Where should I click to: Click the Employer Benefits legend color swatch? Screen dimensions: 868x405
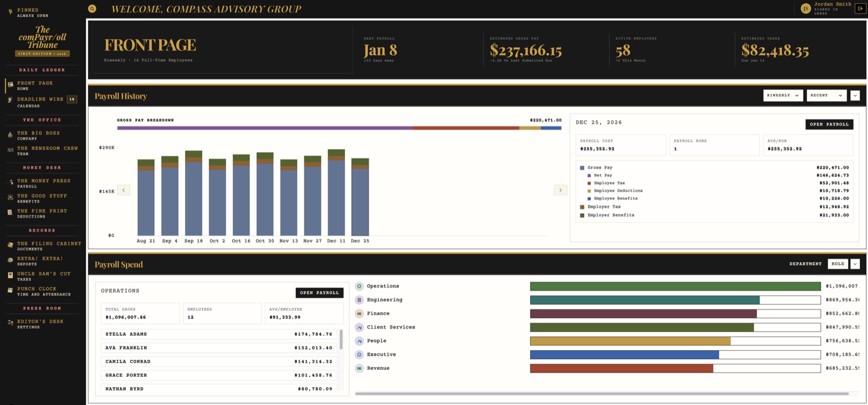[x=582, y=216]
